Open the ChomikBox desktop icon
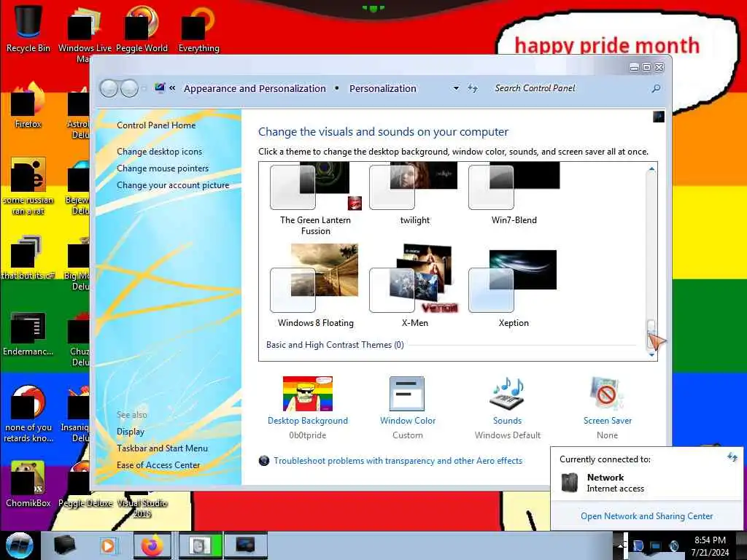Viewport: 747px width, 560px height. tap(28, 483)
